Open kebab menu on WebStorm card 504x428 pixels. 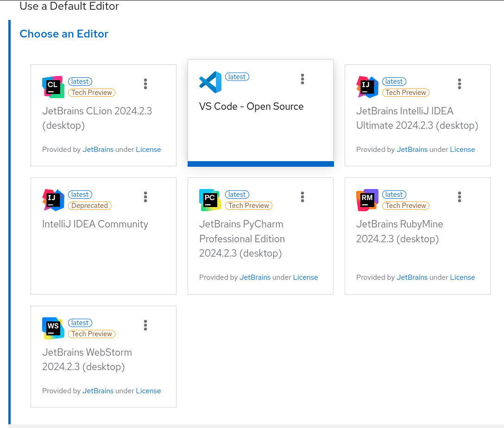pyautogui.click(x=145, y=325)
